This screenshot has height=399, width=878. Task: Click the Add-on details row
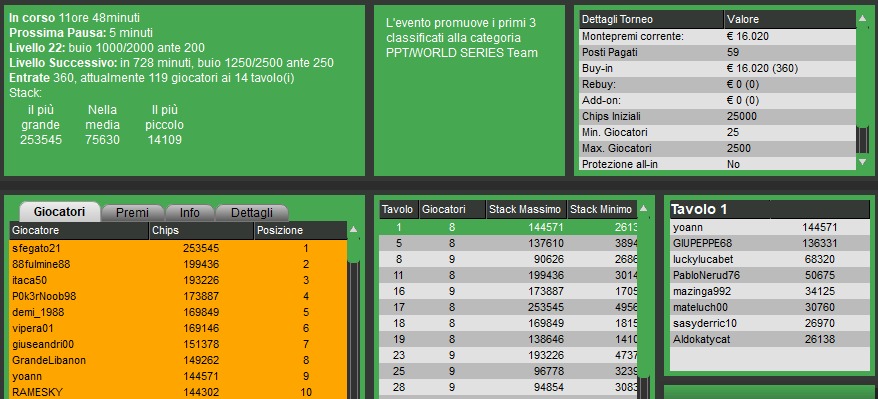717,101
